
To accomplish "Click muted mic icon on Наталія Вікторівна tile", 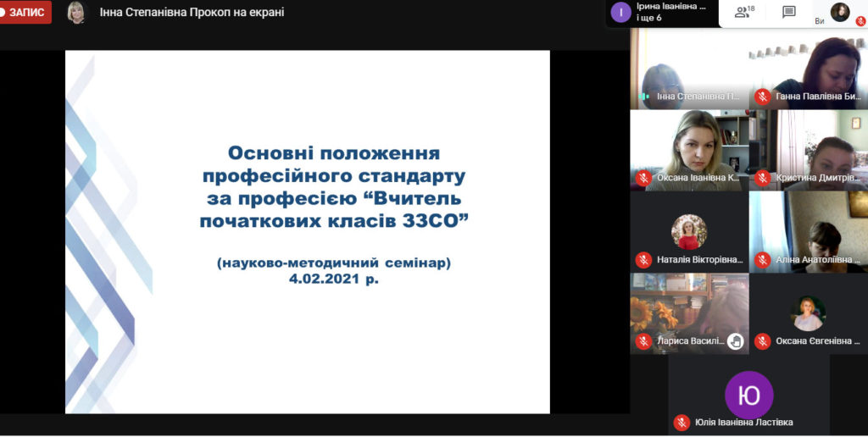I will (x=643, y=259).
